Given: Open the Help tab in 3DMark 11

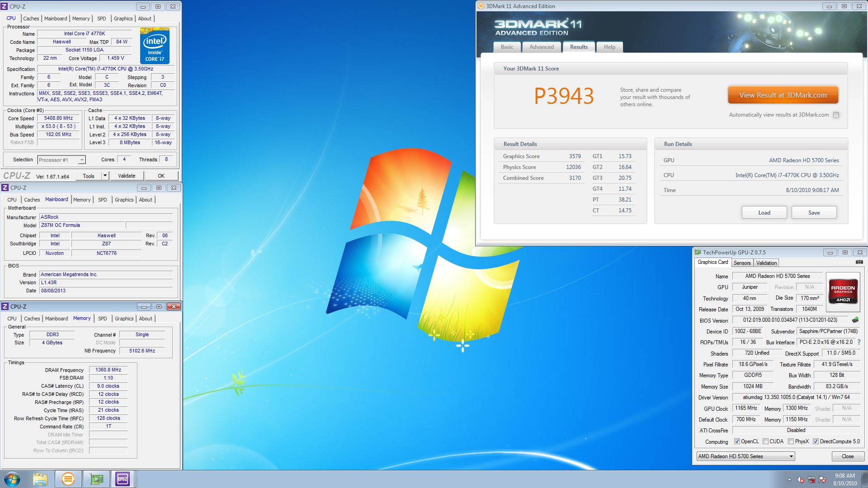Looking at the screenshot, I should 609,47.
